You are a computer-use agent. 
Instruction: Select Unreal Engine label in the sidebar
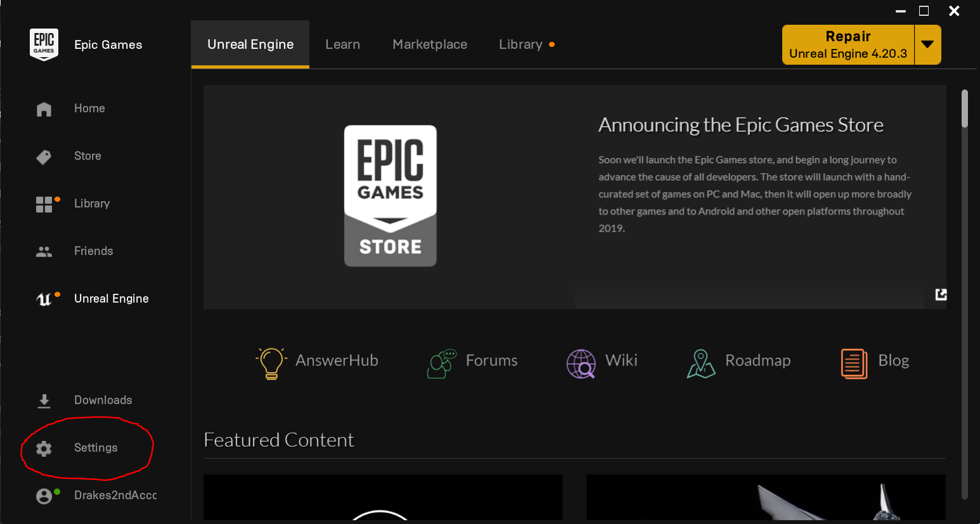click(112, 299)
